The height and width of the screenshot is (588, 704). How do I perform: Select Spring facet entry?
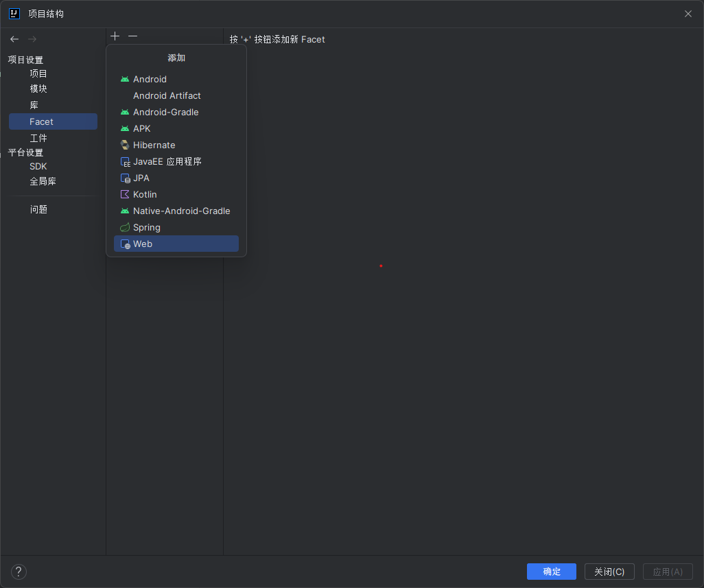[176, 228]
